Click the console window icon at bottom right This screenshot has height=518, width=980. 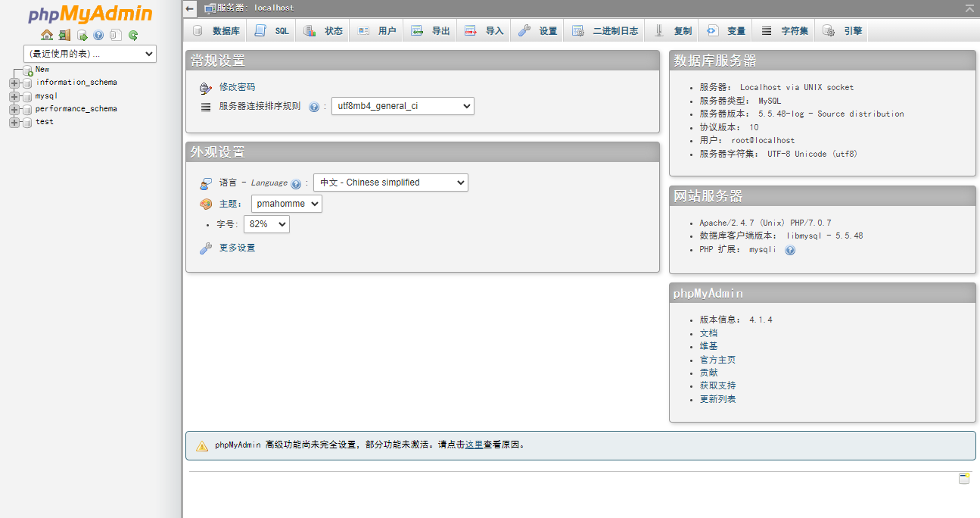(x=964, y=479)
